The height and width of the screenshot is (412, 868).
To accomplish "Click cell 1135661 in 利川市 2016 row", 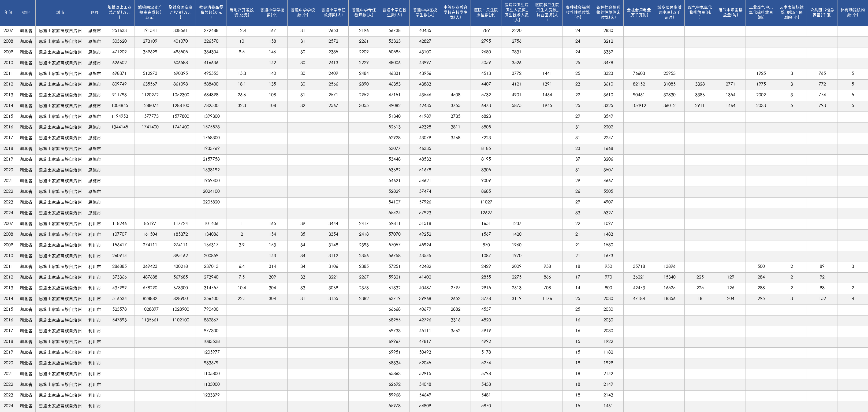I will tap(150, 320).
